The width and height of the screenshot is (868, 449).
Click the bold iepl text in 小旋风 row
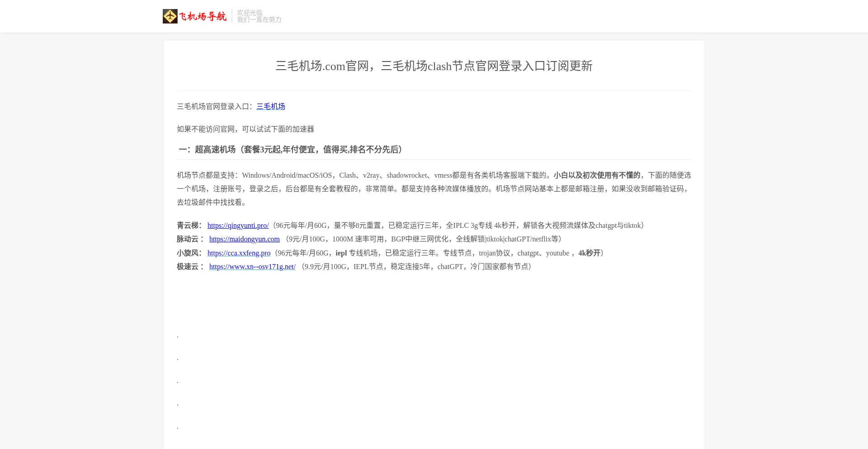[341, 253]
